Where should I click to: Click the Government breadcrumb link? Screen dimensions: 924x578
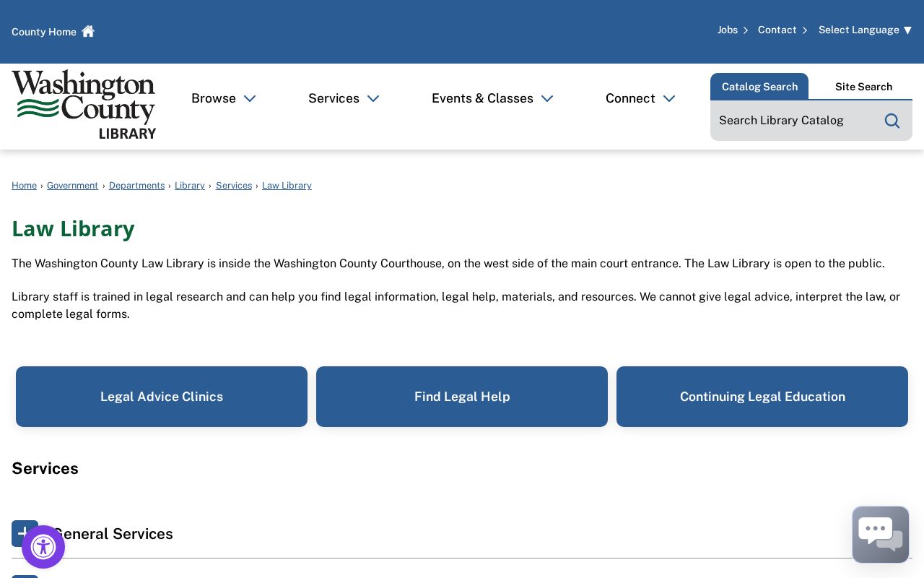tap(72, 186)
